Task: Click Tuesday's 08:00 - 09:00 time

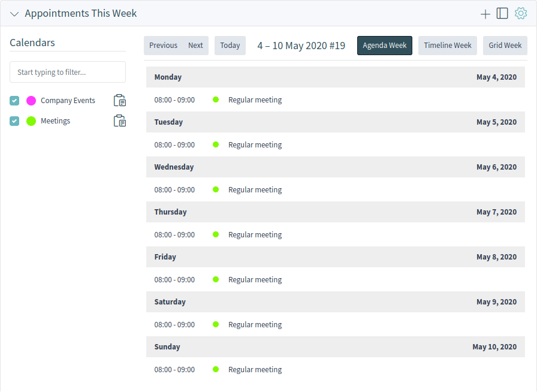Action: (x=174, y=145)
